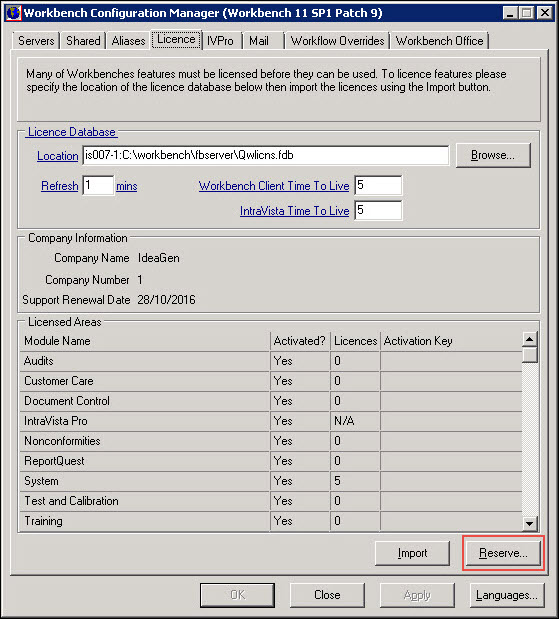Click the Licensed Areas scrollbar thumb

(x=529, y=355)
